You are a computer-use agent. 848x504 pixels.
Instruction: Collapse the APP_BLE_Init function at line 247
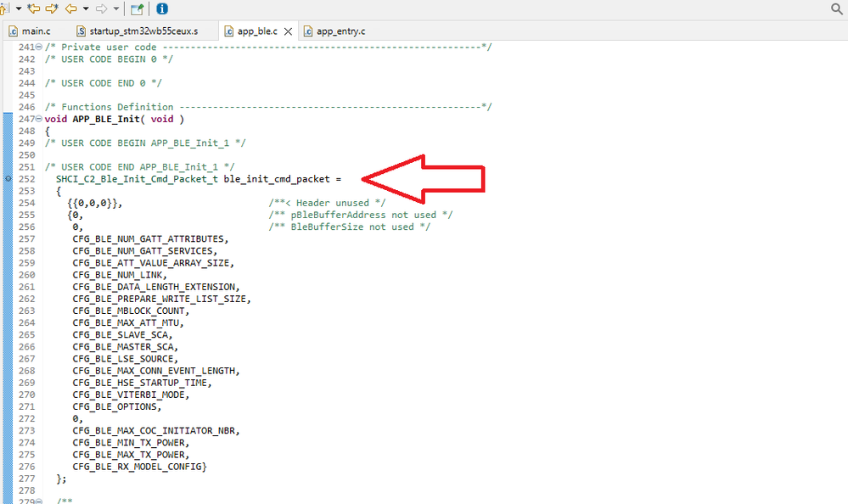pyautogui.click(x=39, y=119)
